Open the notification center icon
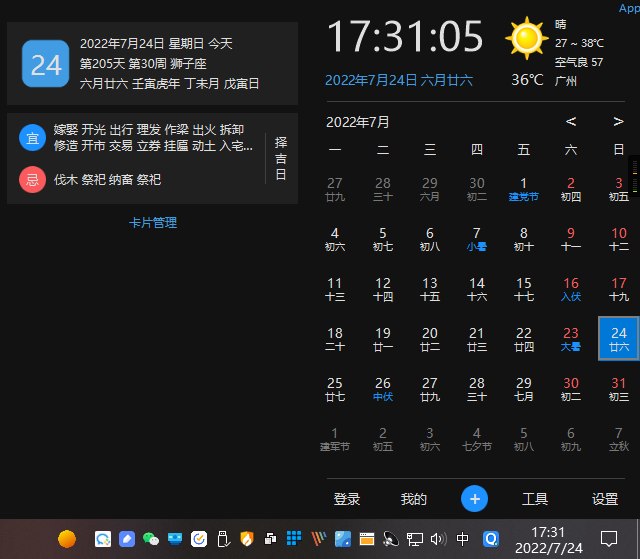 [x=609, y=539]
